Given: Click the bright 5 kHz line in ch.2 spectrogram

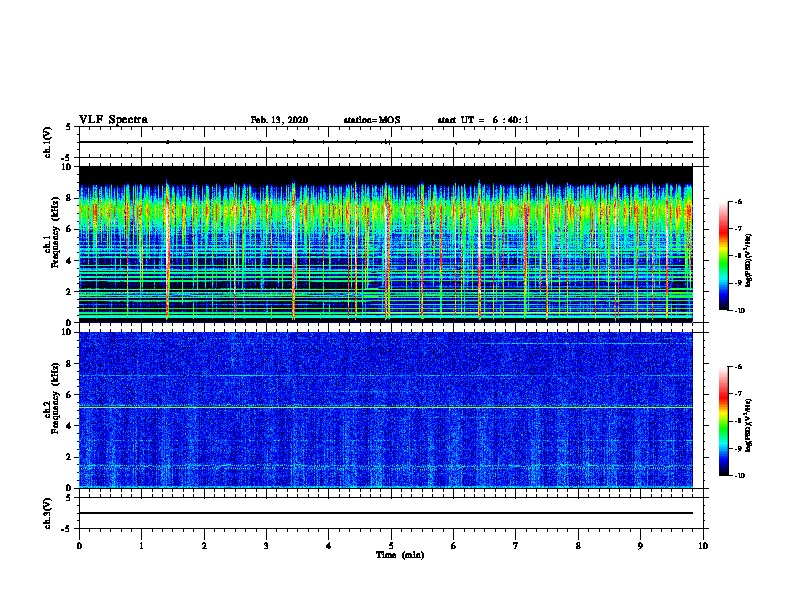Looking at the screenshot, I should (385, 407).
